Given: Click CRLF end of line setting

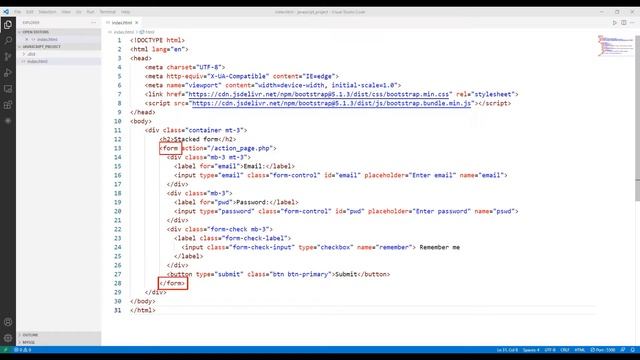Looking at the screenshot, I should pos(565,350).
